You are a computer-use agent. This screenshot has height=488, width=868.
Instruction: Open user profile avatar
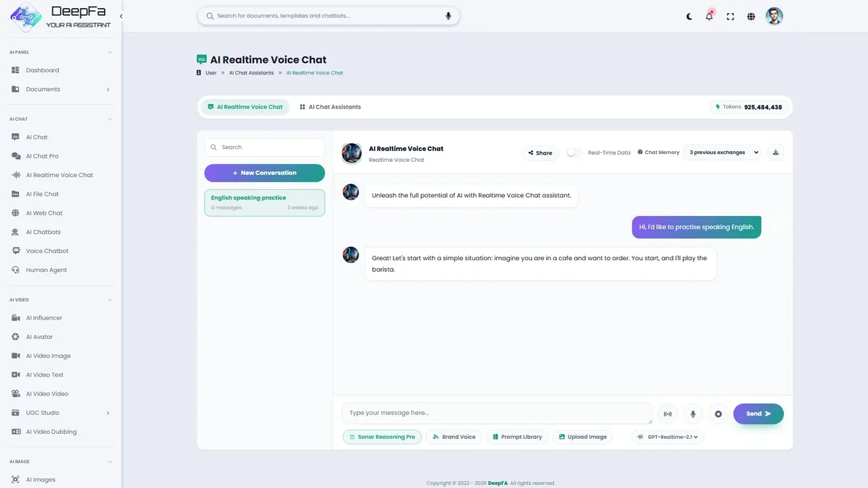point(775,16)
